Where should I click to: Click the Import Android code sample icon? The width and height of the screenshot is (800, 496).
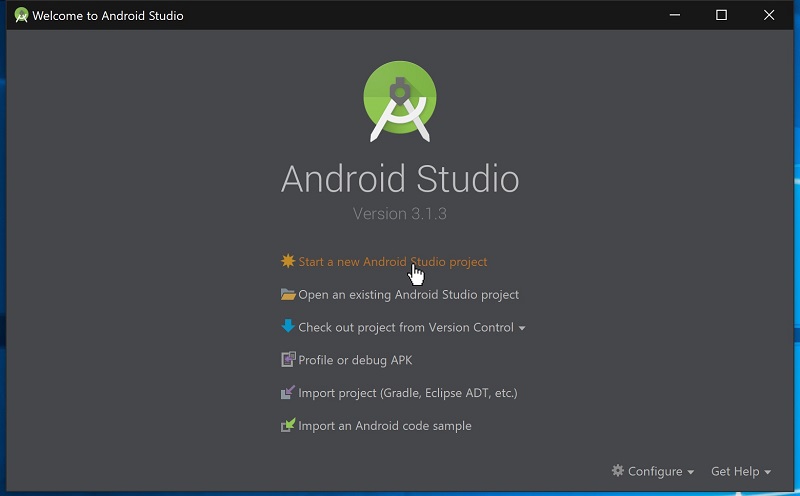pos(288,425)
